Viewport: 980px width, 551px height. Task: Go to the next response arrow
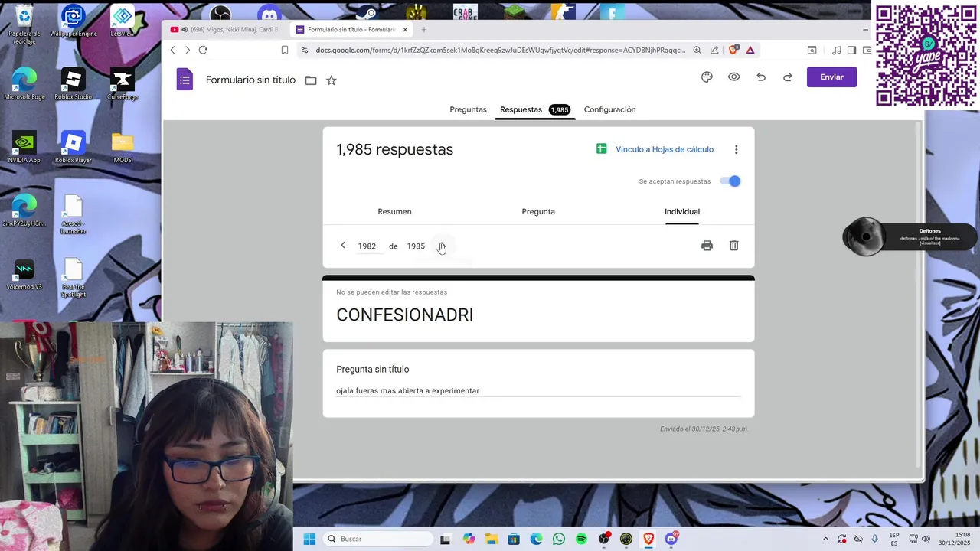(442, 246)
